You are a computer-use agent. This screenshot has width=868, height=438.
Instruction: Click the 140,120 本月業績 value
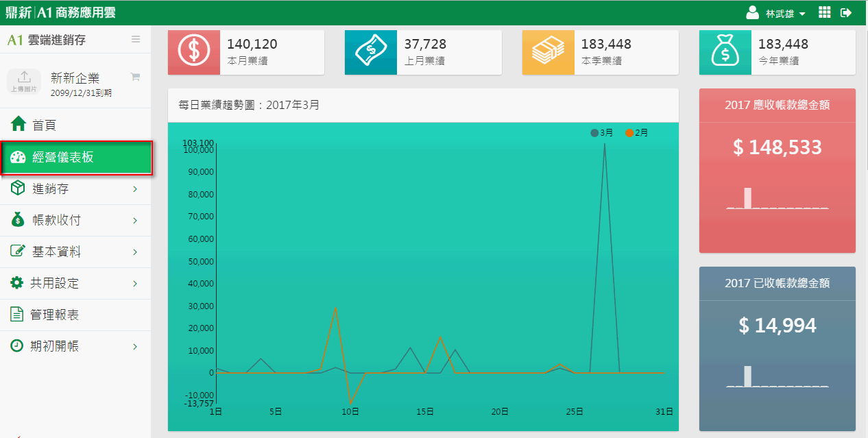tap(252, 45)
